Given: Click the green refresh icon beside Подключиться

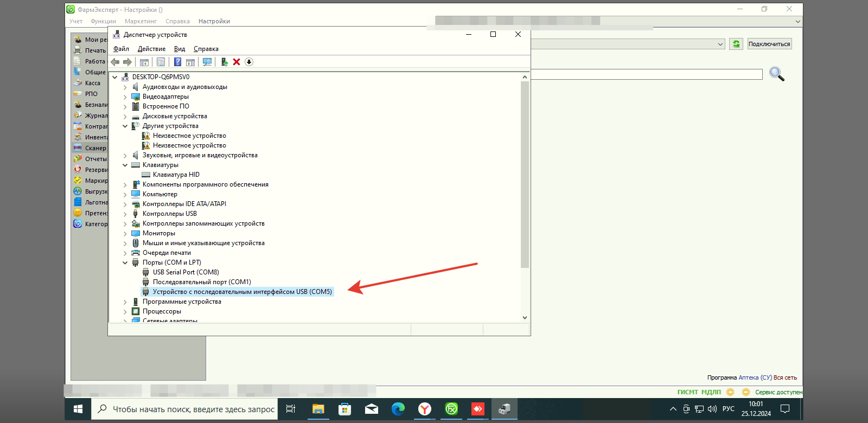Looking at the screenshot, I should coord(736,44).
